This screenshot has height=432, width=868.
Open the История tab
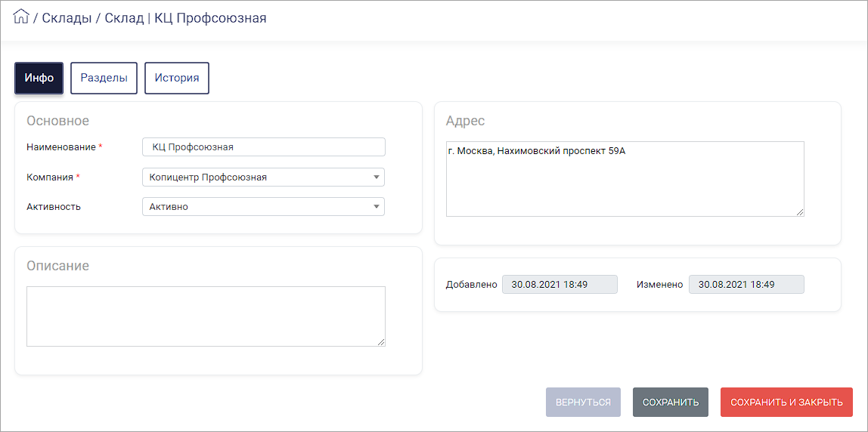click(177, 78)
